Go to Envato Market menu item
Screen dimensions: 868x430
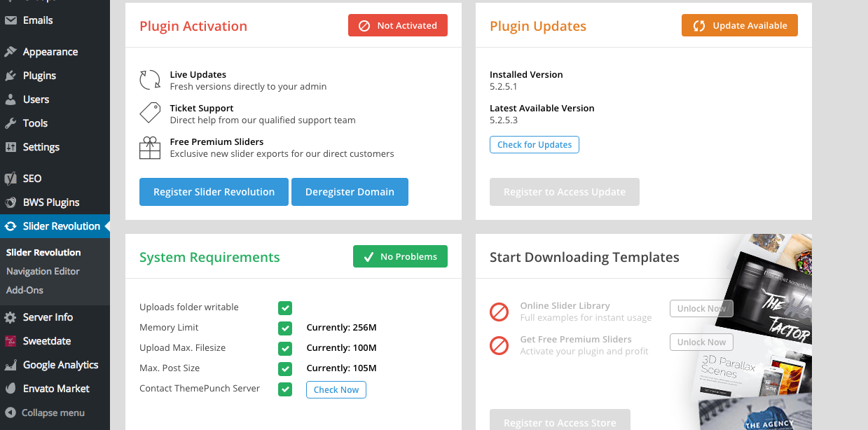(55, 389)
